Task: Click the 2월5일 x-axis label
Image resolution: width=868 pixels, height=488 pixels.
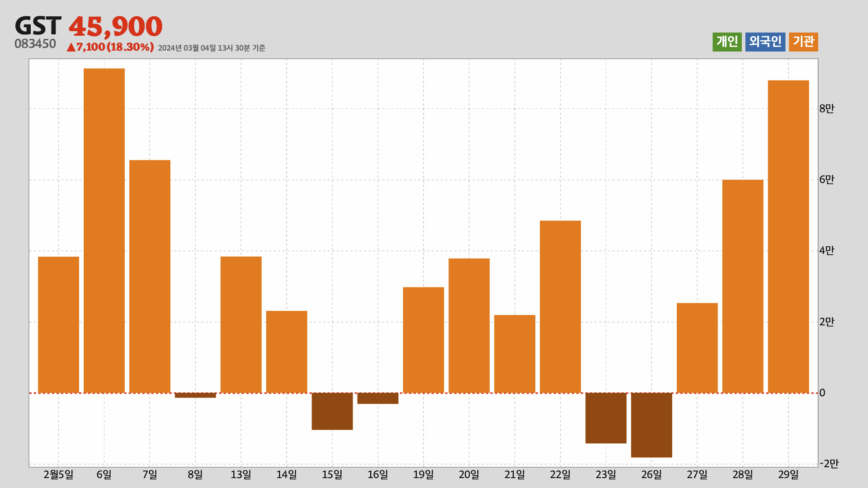Action: coord(58,474)
